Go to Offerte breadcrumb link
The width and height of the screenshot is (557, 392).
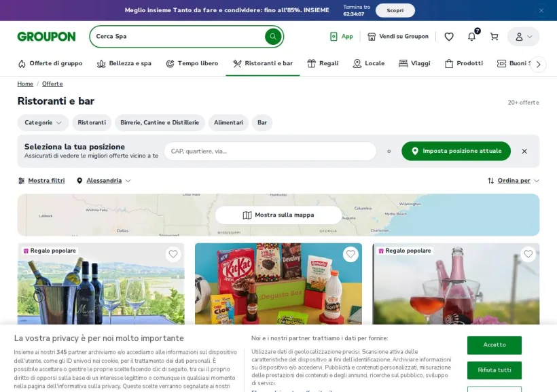point(52,84)
